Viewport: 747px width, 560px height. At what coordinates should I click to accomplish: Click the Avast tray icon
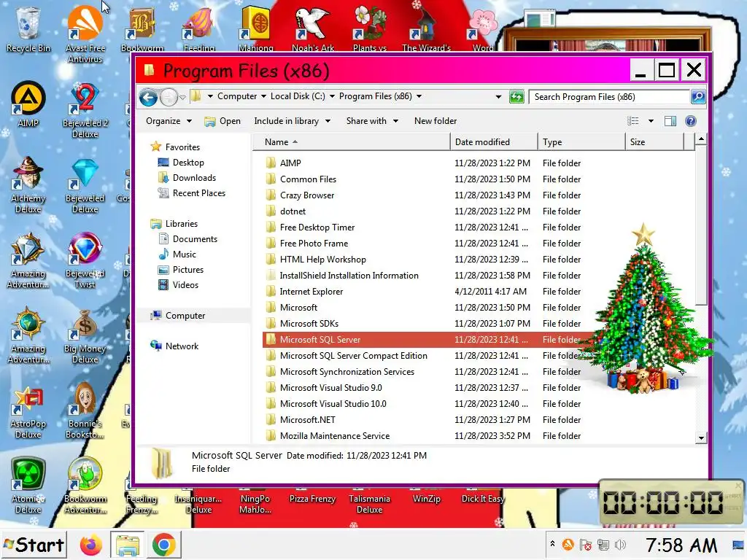point(568,544)
